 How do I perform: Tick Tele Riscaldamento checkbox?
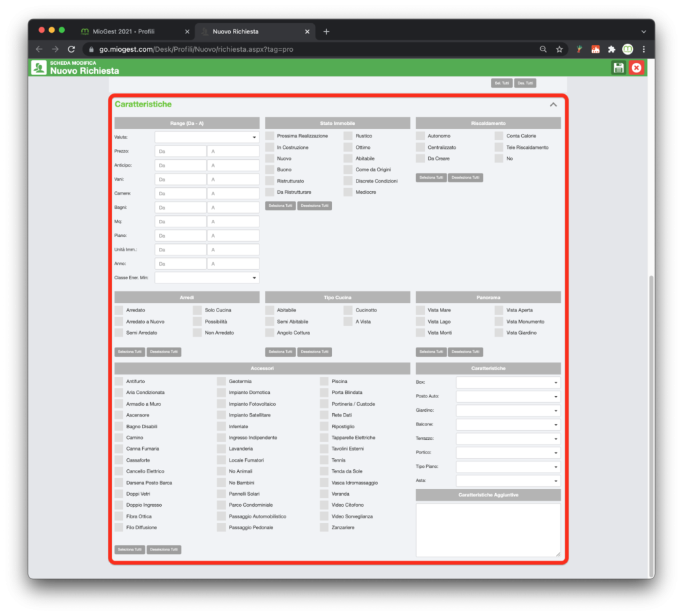tap(499, 148)
